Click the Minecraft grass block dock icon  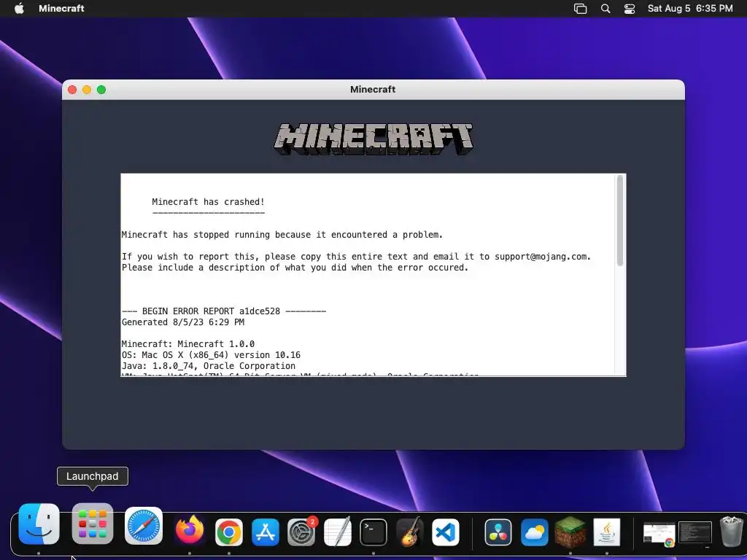570,532
